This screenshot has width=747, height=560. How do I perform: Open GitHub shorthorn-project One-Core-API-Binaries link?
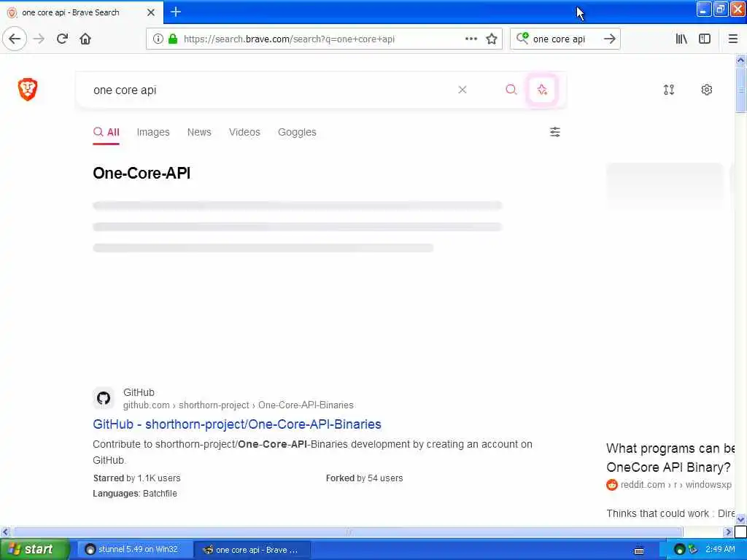coord(237,424)
